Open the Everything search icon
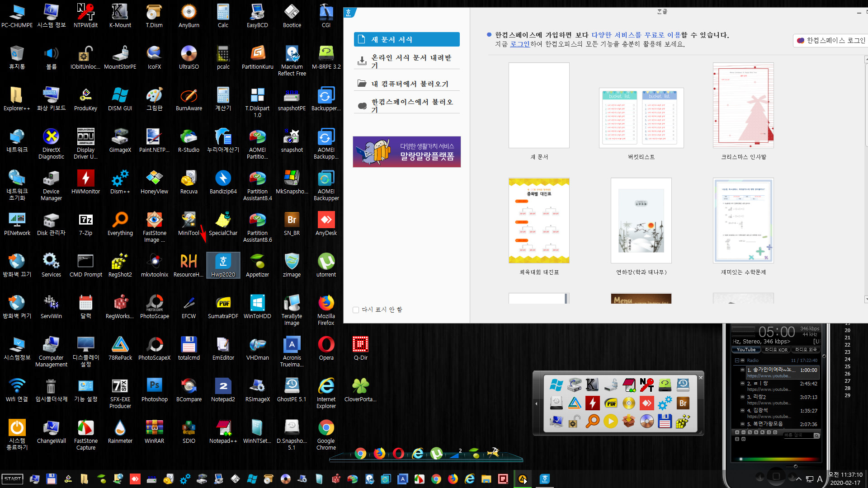868x488 pixels. tap(120, 224)
